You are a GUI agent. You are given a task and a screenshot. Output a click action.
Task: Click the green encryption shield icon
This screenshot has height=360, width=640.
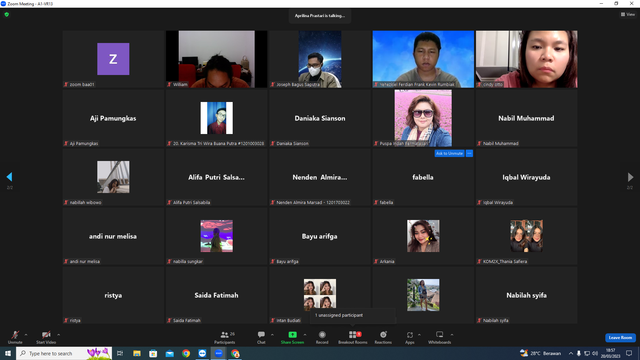pyautogui.click(x=7, y=14)
